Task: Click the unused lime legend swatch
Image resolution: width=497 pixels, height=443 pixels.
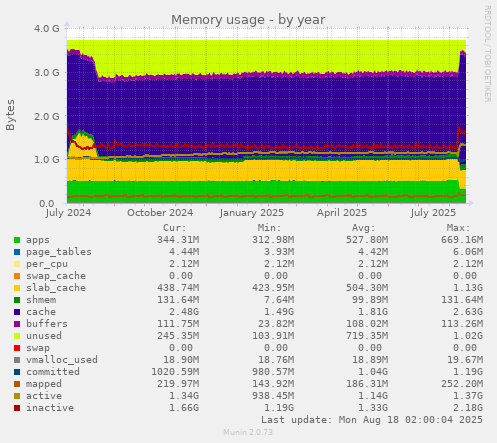Action: pos(17,336)
